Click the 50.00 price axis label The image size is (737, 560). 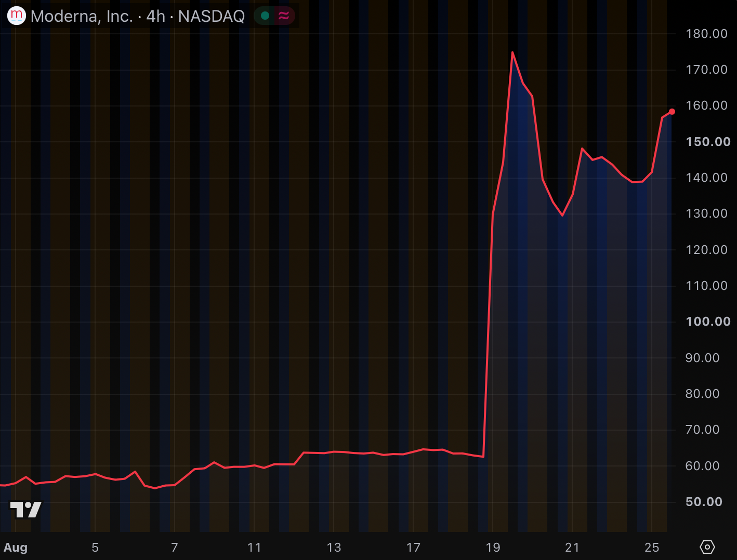click(x=704, y=502)
